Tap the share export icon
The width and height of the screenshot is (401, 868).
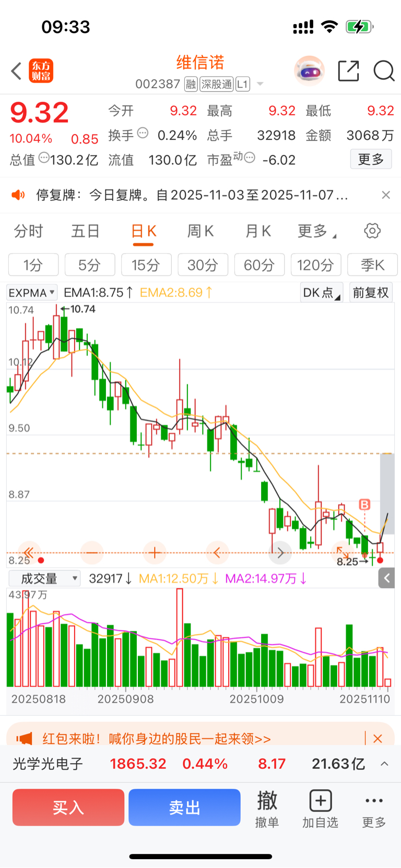coord(348,71)
